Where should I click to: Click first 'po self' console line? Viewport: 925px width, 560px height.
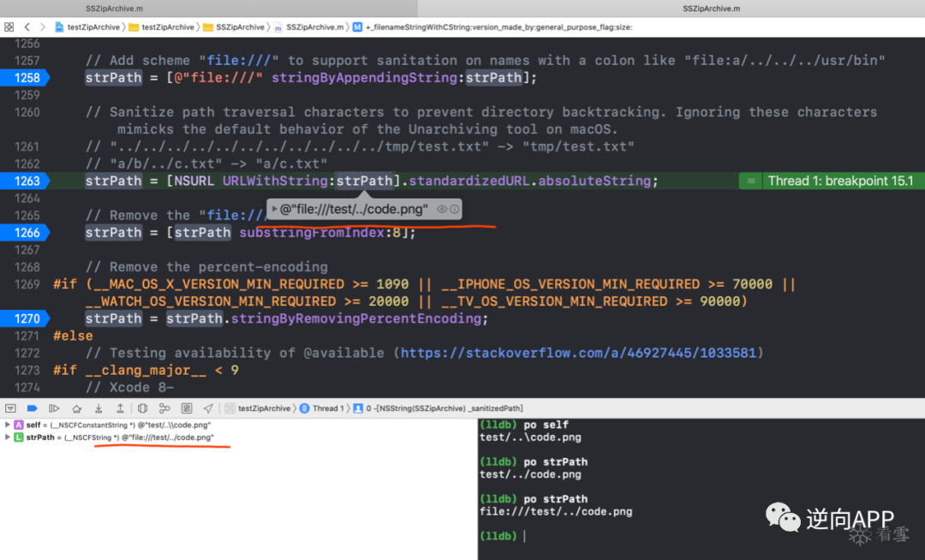click(x=524, y=425)
